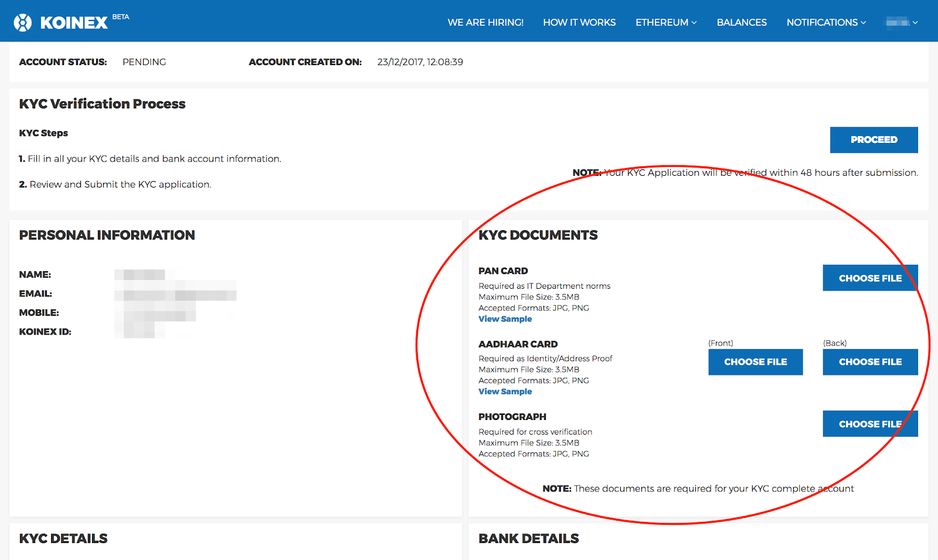Click the AADHAAR CARD section title

[x=518, y=344]
